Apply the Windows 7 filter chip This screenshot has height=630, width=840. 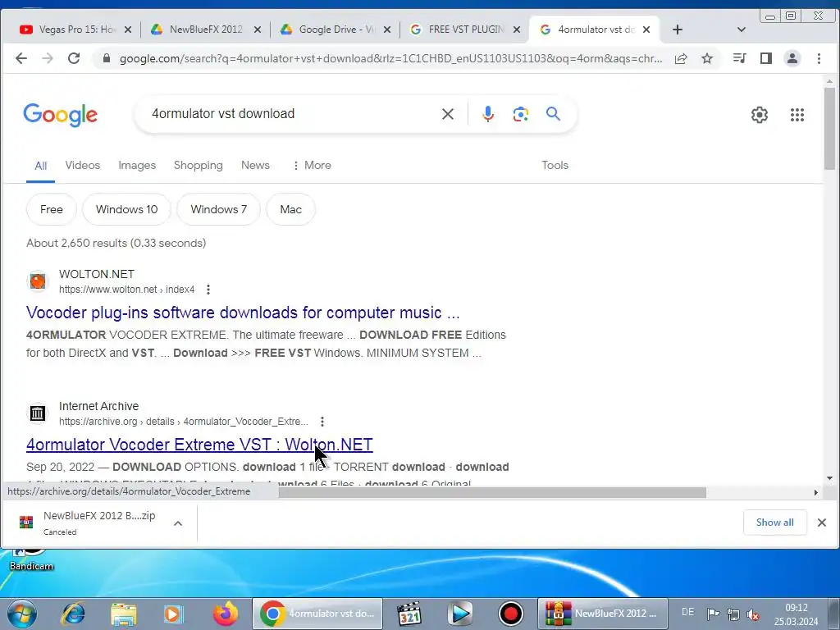coord(218,209)
